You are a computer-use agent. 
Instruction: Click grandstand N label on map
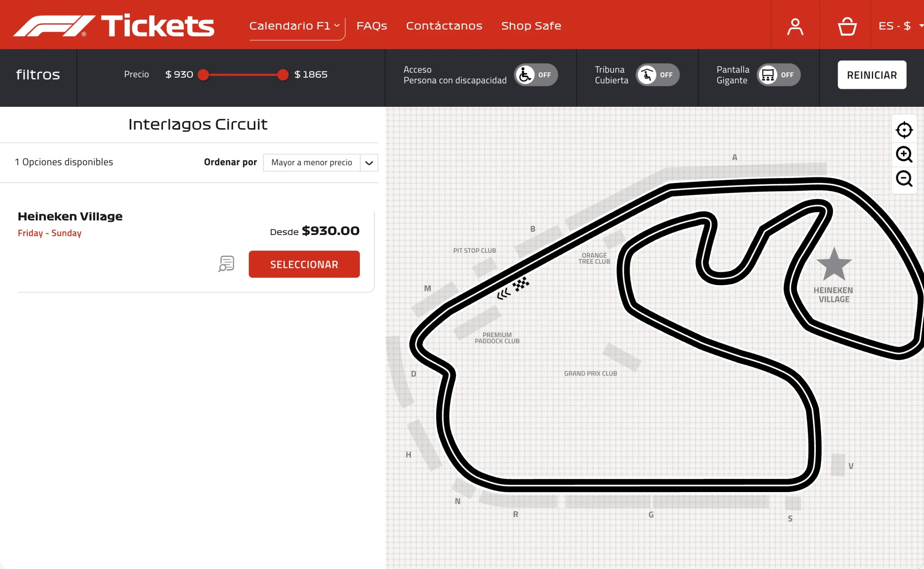tap(457, 501)
